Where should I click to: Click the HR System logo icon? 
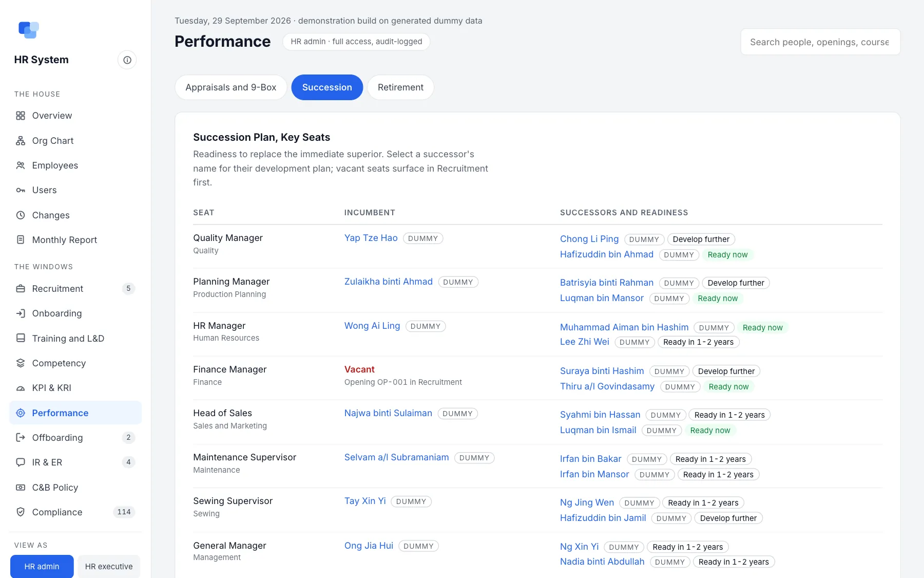(x=29, y=30)
